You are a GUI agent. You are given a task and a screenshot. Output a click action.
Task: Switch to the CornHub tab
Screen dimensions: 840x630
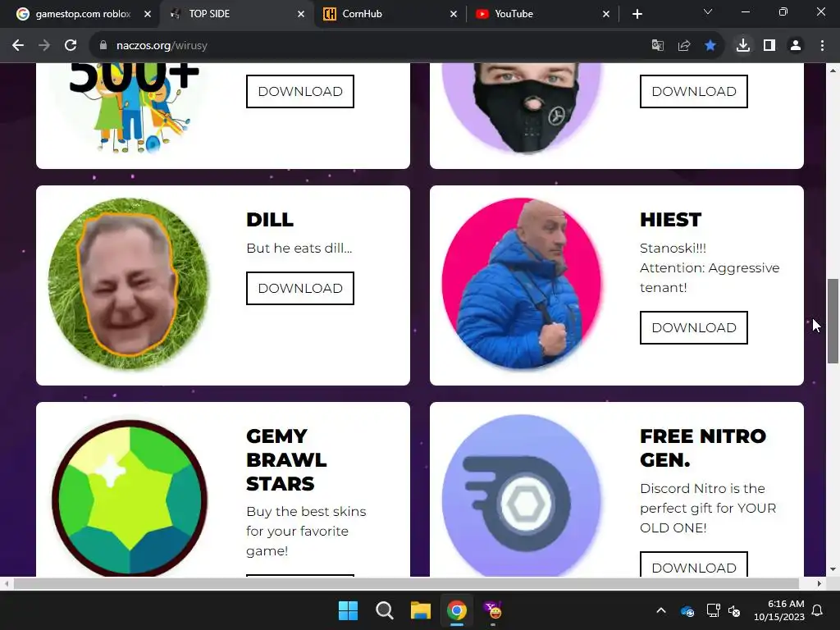[390, 14]
